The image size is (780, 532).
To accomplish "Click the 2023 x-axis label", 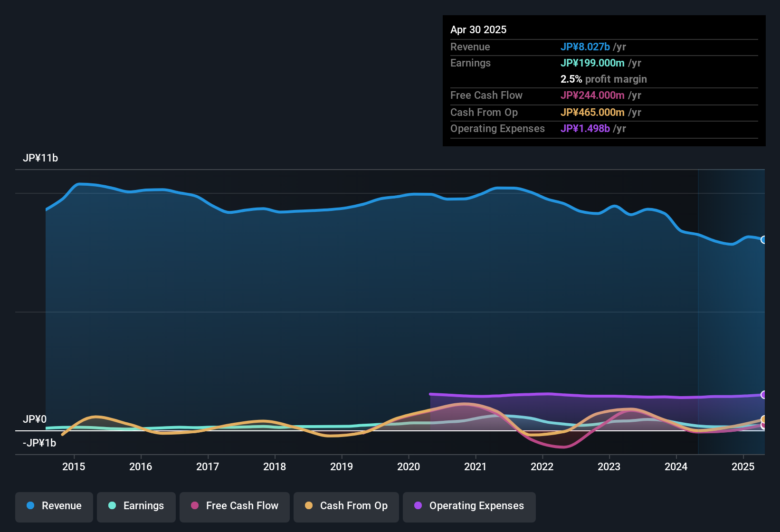I will (x=609, y=466).
